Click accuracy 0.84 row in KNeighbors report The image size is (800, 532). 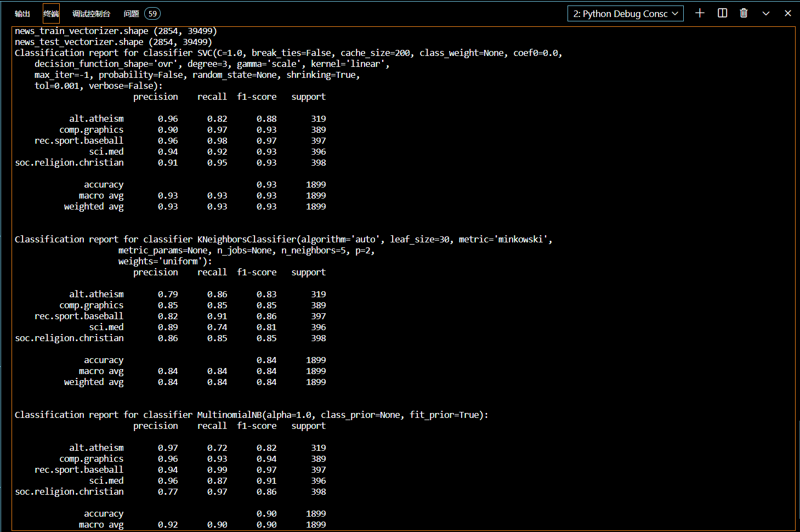point(205,360)
